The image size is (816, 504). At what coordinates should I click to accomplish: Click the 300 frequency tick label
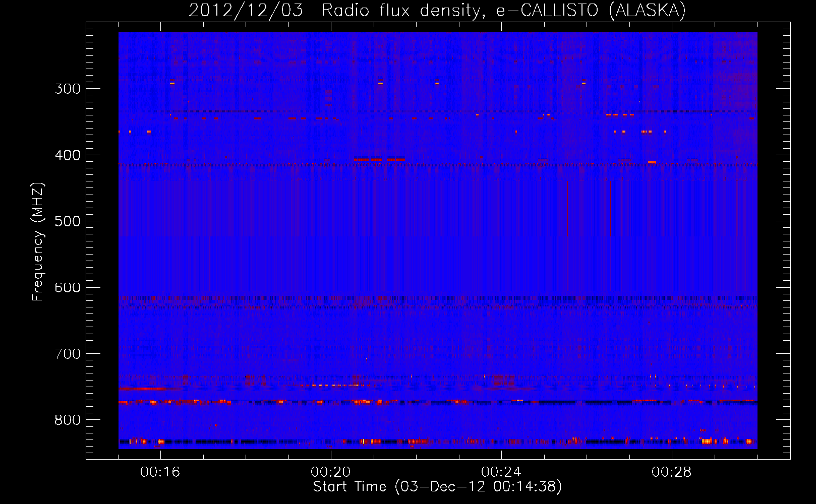tap(68, 89)
